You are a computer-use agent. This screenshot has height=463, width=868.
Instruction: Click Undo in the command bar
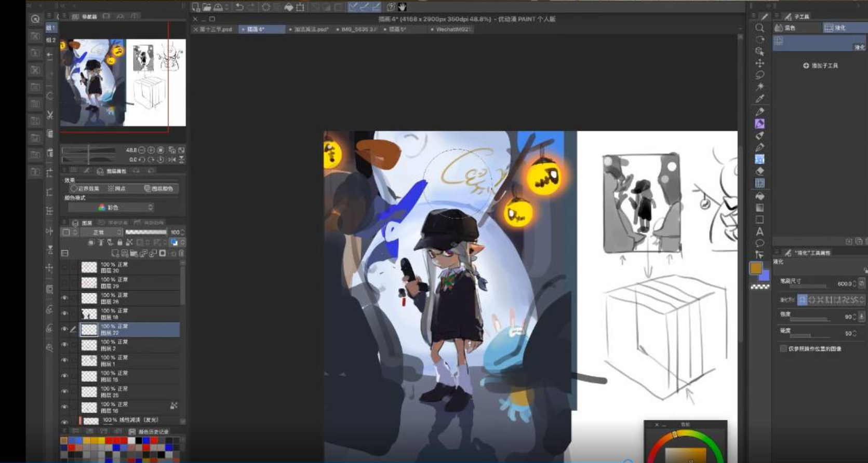point(239,7)
